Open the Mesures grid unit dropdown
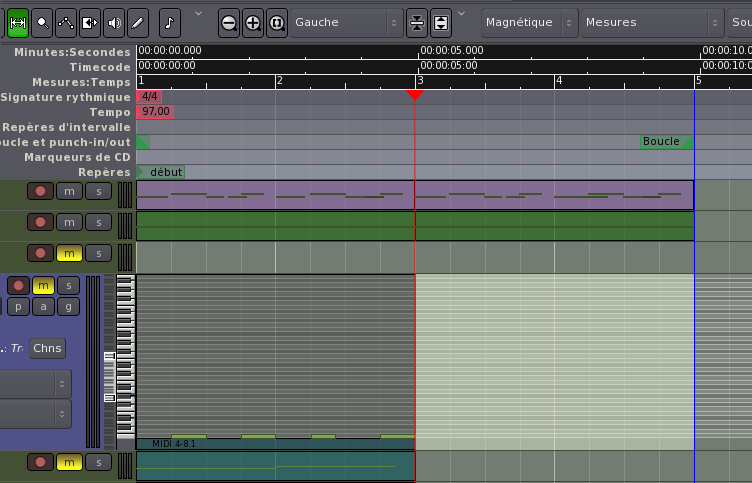Viewport: 752px width, 483px height. 651,21
